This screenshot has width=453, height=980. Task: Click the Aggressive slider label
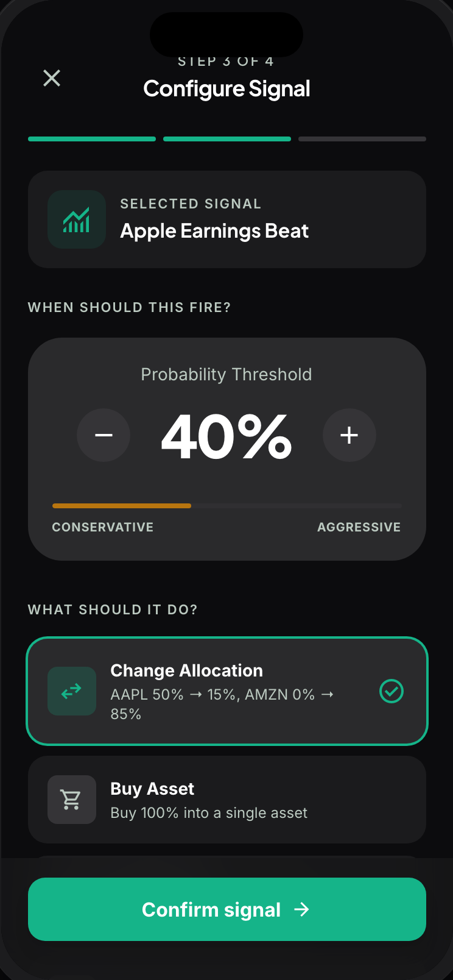point(359,527)
